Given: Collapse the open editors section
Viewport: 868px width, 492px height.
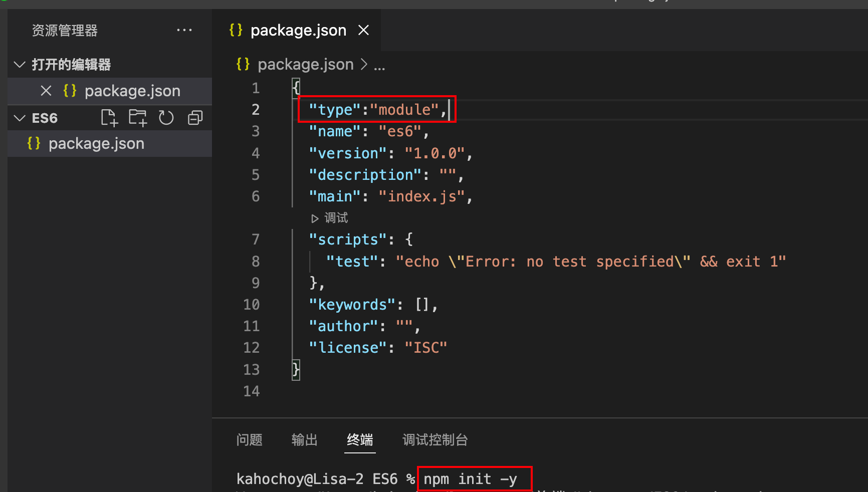Looking at the screenshot, I should tap(20, 65).
